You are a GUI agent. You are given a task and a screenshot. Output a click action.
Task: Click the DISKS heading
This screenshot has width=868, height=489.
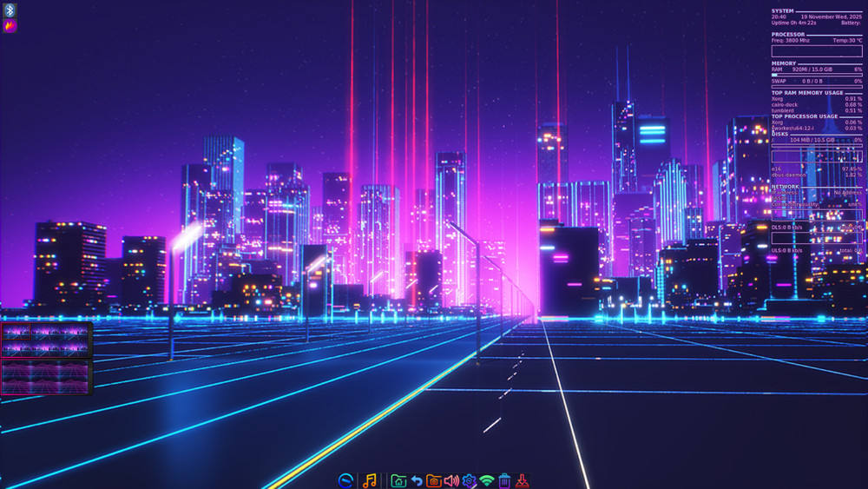coord(779,134)
